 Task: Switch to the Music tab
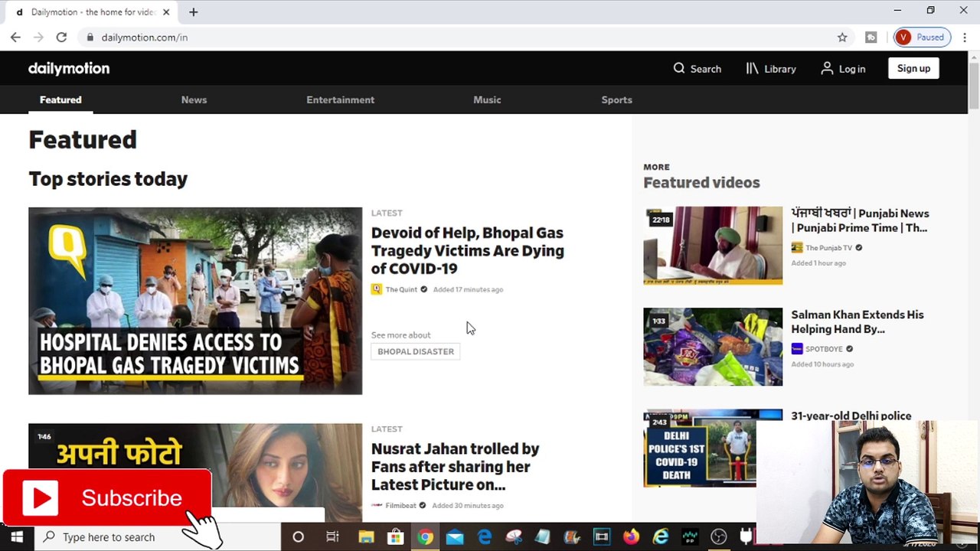coord(487,99)
